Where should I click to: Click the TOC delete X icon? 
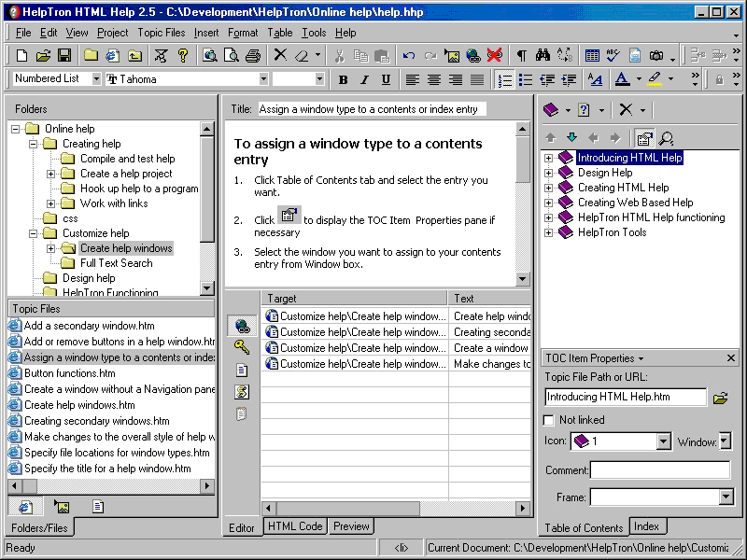(626, 110)
